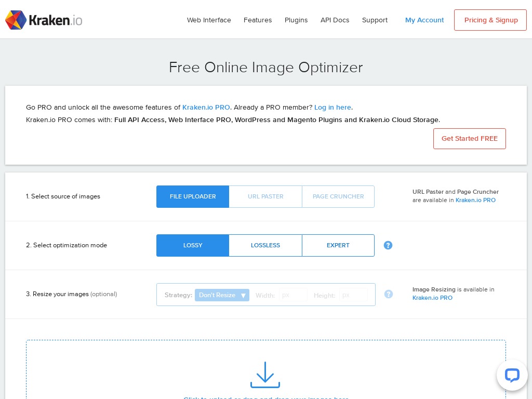
Task: Open Kraken.io PRO link under Image Resizing note
Action: 432,298
